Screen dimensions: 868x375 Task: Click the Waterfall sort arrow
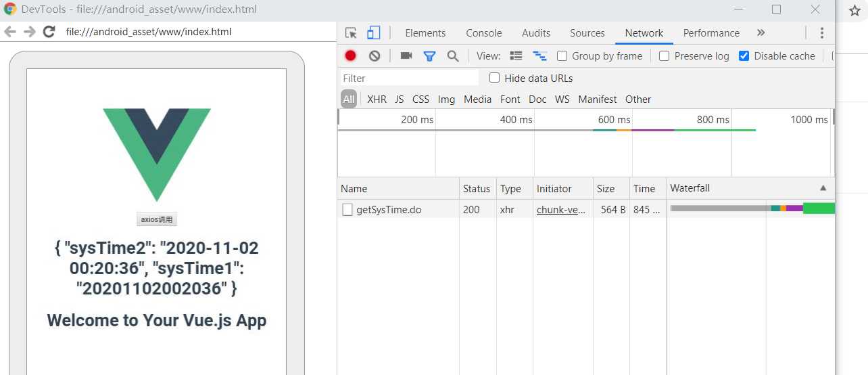[x=823, y=188]
